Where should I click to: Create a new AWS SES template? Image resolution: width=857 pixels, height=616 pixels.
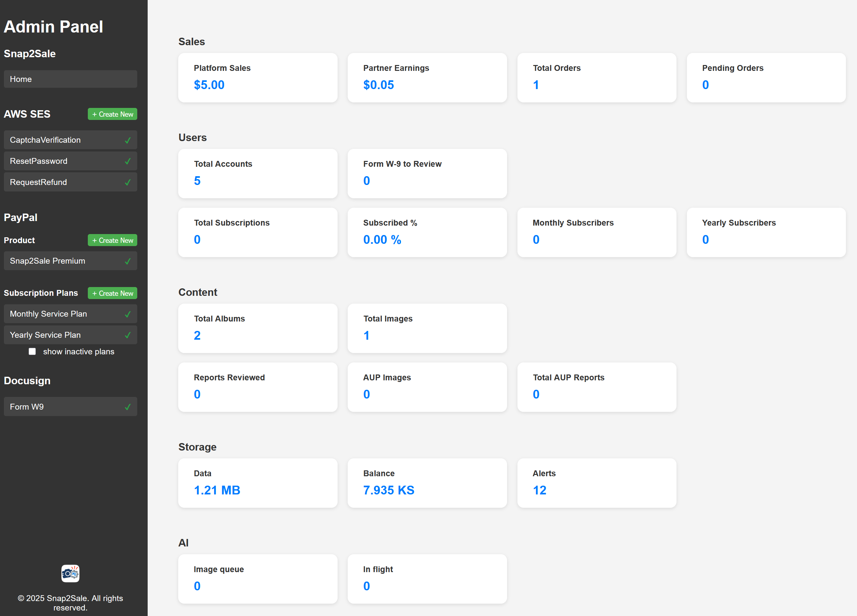coord(112,114)
